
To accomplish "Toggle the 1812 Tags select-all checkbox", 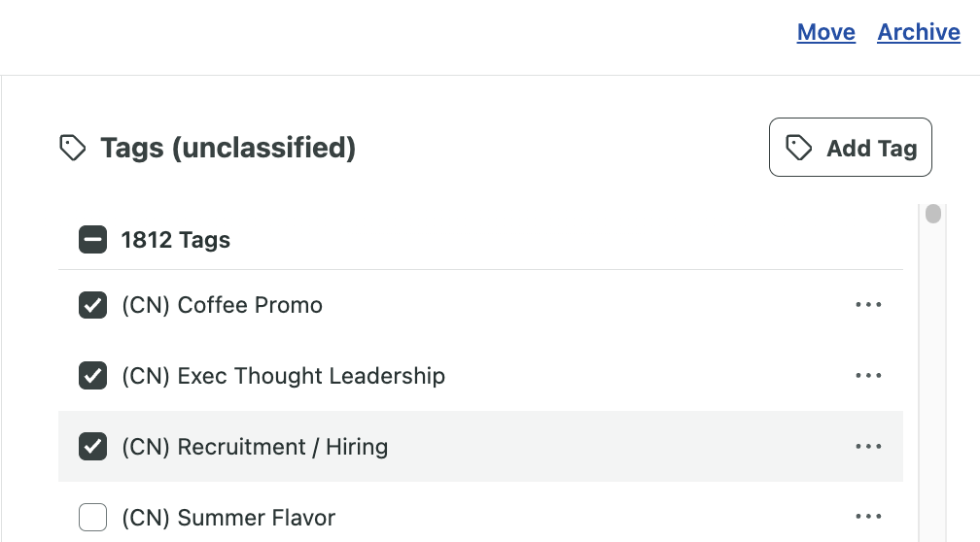I will click(92, 240).
